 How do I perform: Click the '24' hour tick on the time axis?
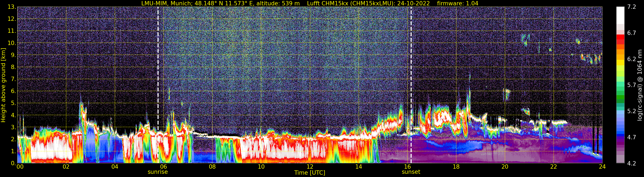(x=602, y=167)
